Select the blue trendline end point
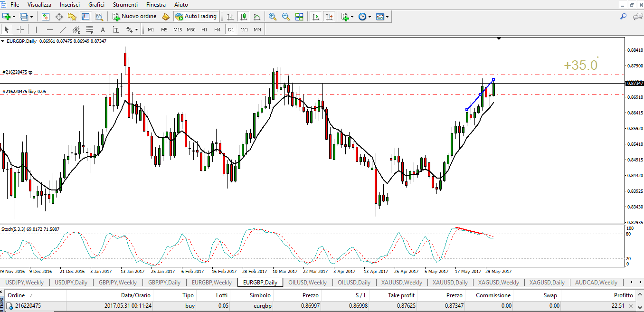This screenshot has height=312, width=644. tap(494, 79)
